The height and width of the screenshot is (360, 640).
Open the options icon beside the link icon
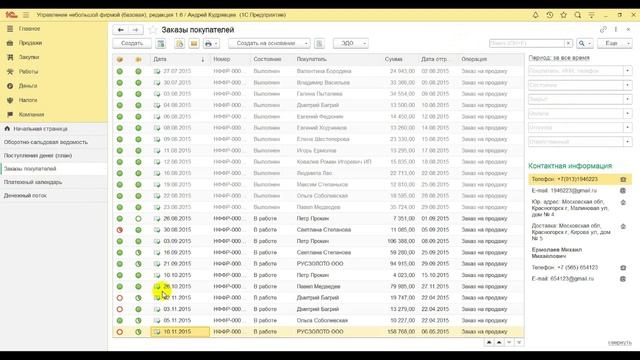tap(616, 29)
